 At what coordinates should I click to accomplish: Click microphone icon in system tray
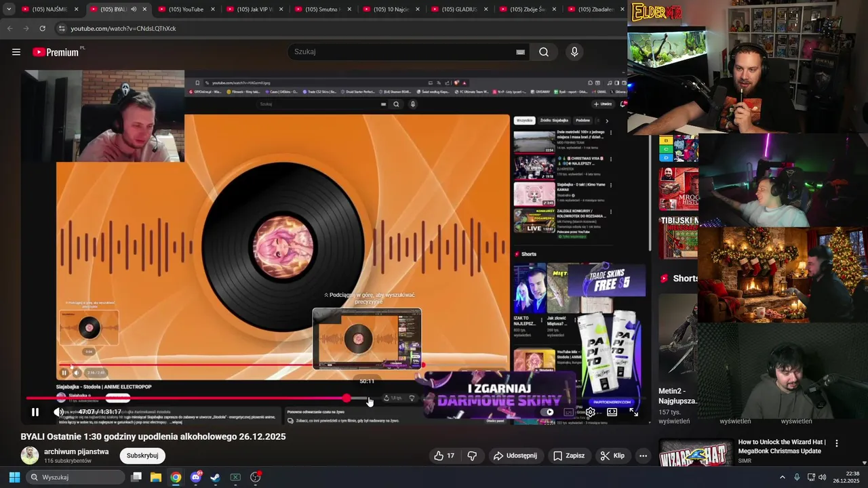797,477
